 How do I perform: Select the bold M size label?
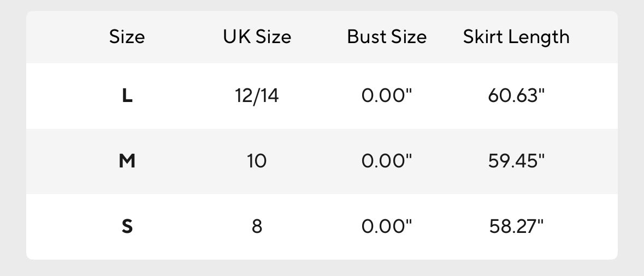(x=127, y=161)
